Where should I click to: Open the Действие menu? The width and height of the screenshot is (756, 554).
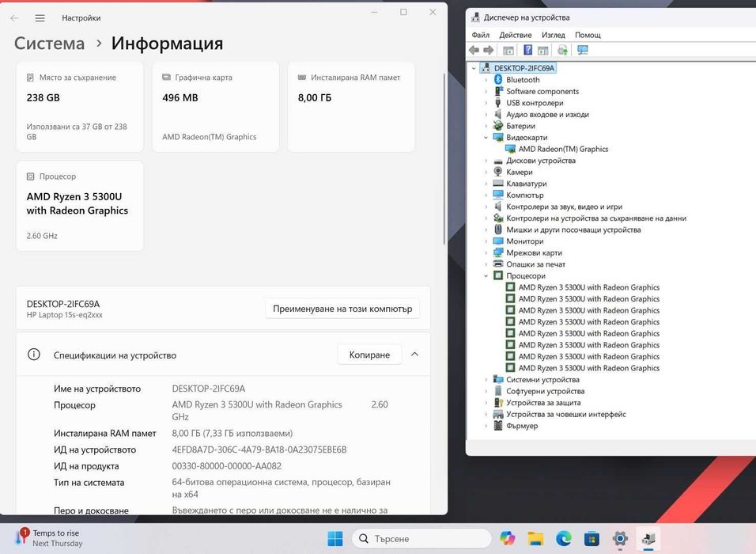coord(516,35)
